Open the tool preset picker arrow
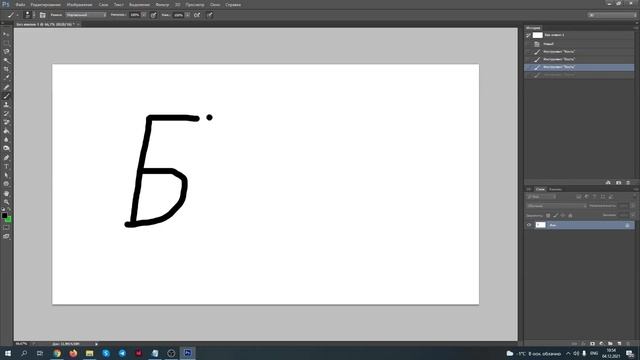Viewport: 640px width, 360px height. (18, 15)
